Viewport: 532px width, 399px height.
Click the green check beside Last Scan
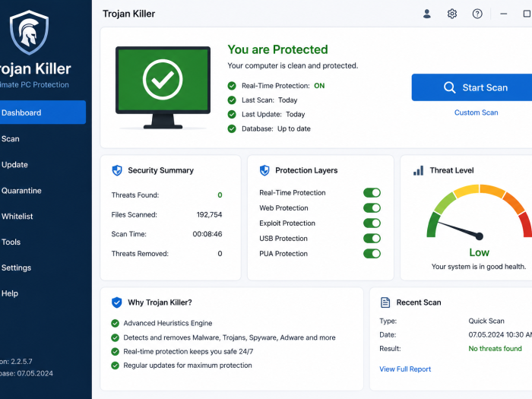click(232, 100)
